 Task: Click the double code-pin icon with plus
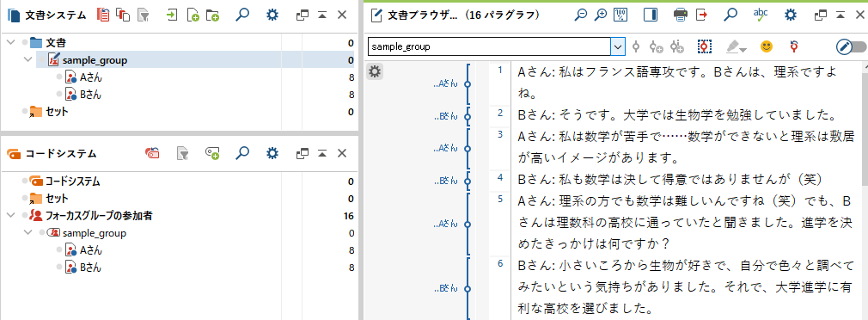(x=677, y=47)
